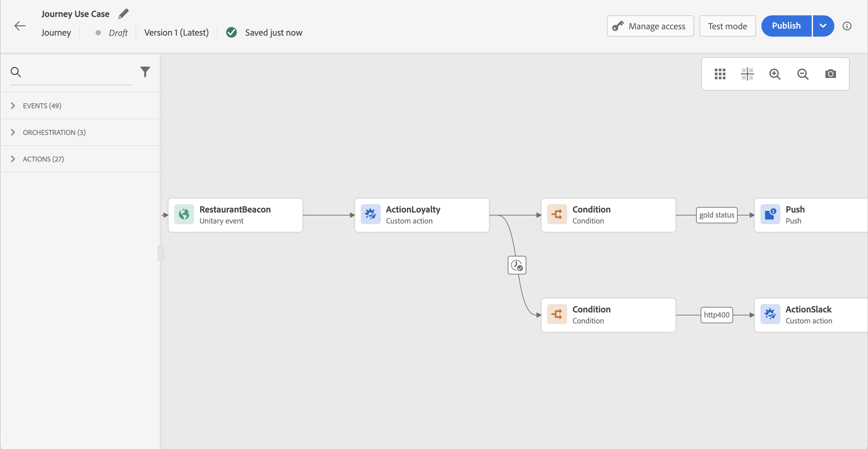Open the info icon beside Publish

point(847,26)
